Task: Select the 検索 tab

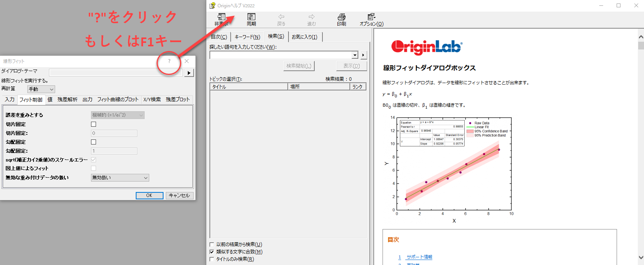Action: coord(276,36)
